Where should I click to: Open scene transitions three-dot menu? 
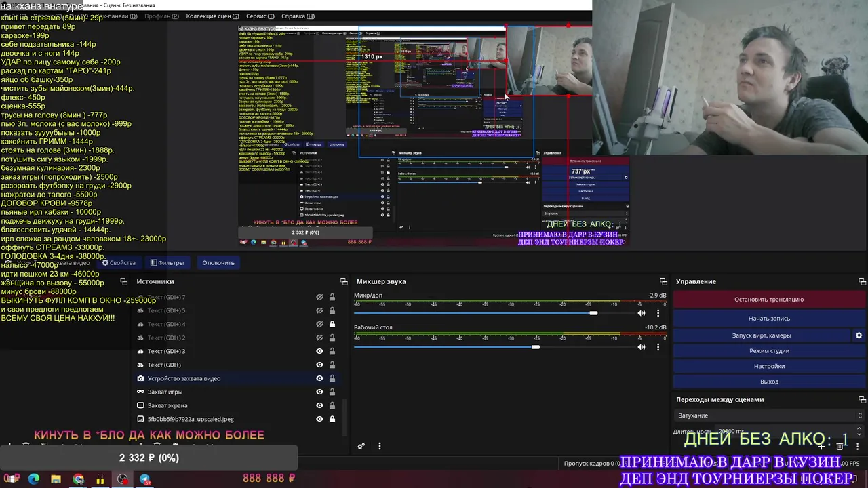[x=857, y=446]
